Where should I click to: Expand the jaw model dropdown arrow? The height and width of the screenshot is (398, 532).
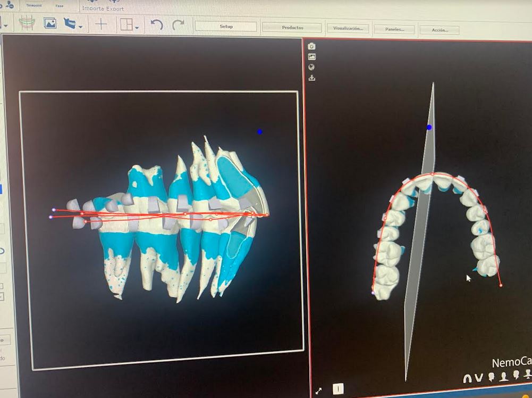(80, 27)
